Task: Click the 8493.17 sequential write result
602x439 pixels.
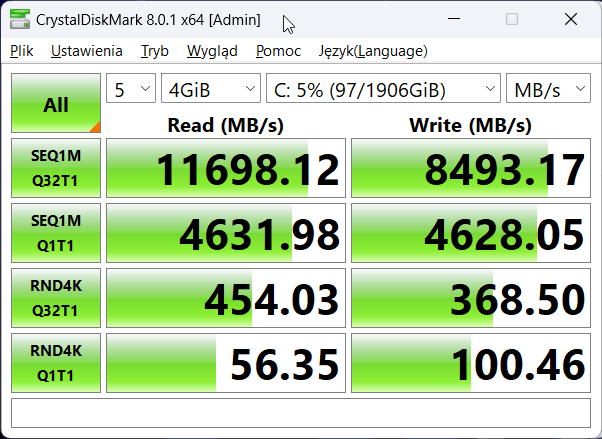Action: click(471, 169)
